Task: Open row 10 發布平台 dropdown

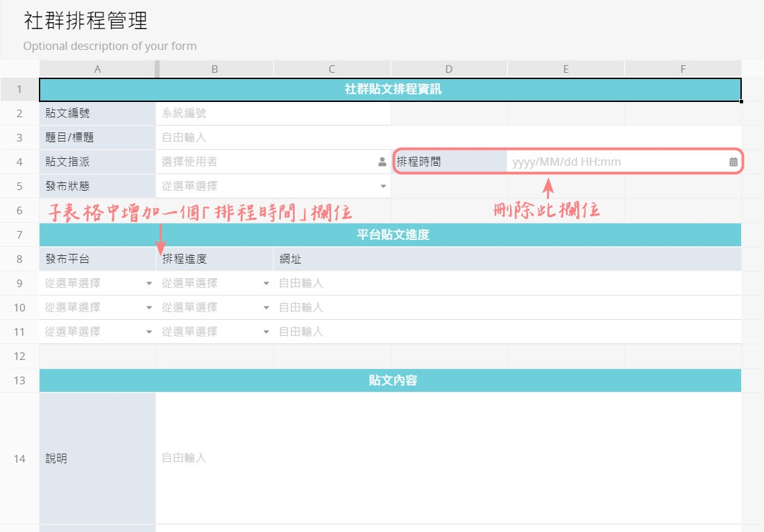Action: (x=148, y=308)
